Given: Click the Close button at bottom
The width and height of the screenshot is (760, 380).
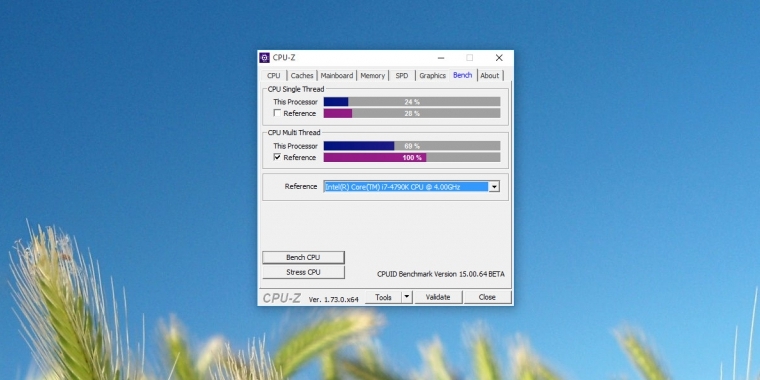Looking at the screenshot, I should click(487, 298).
